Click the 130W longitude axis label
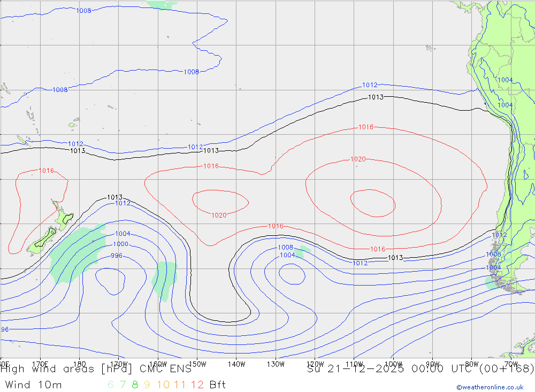535x392 pixels. (x=276, y=364)
